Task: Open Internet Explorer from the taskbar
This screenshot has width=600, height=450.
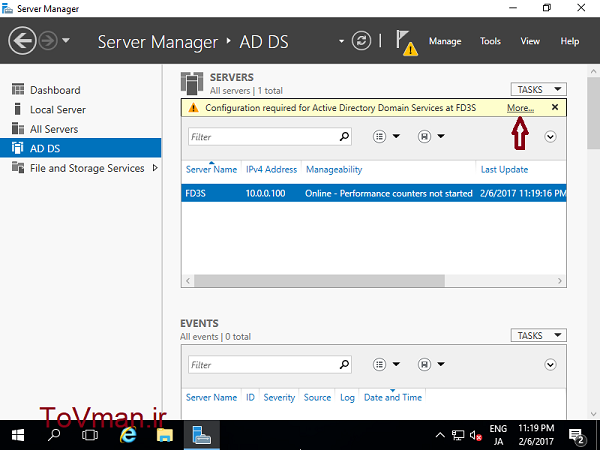Action: [x=128, y=436]
